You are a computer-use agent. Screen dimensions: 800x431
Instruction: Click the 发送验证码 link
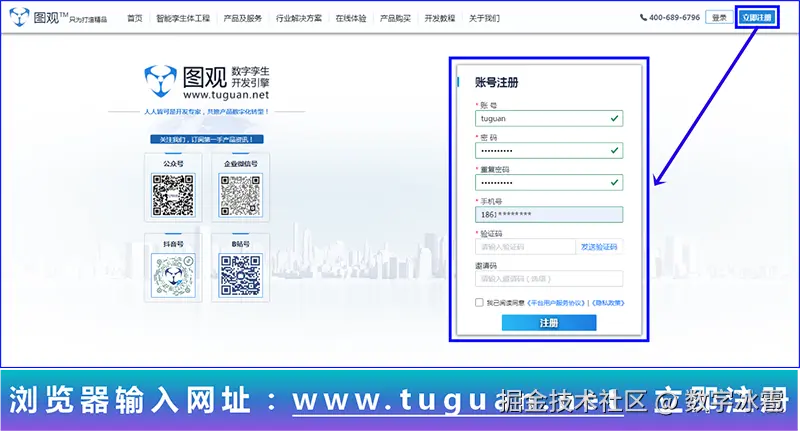coord(599,247)
